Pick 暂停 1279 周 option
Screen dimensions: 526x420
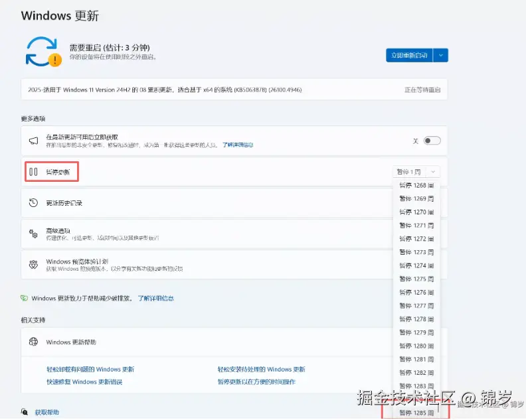pos(416,332)
